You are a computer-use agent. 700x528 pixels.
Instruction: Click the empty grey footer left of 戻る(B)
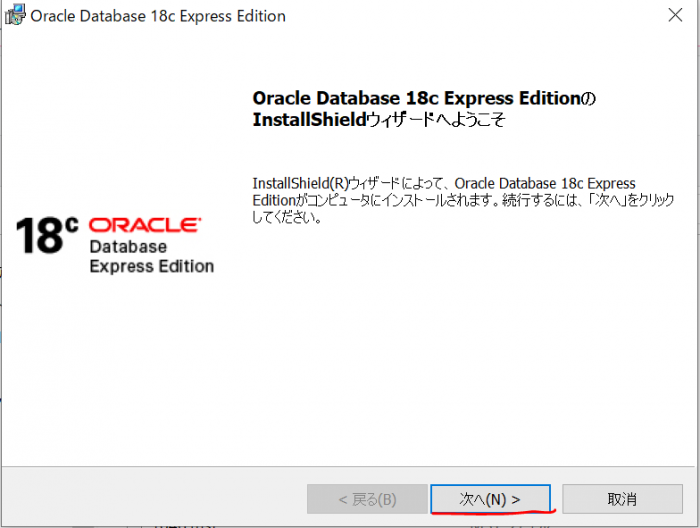(150, 498)
